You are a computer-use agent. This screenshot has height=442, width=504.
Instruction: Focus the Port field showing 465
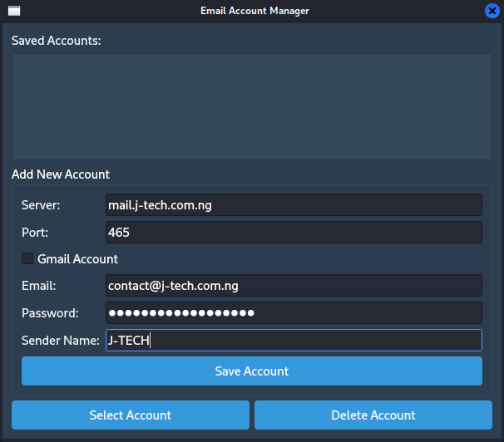(x=294, y=233)
